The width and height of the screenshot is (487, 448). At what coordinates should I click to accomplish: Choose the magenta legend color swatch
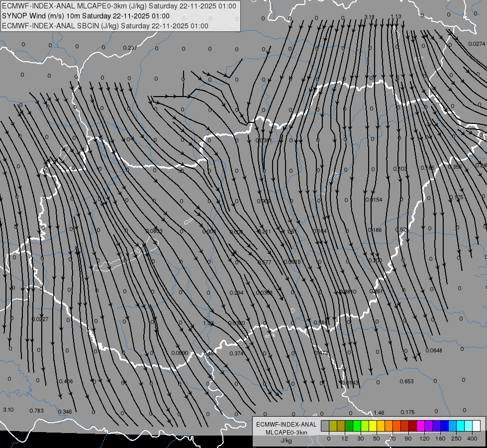coord(421,426)
